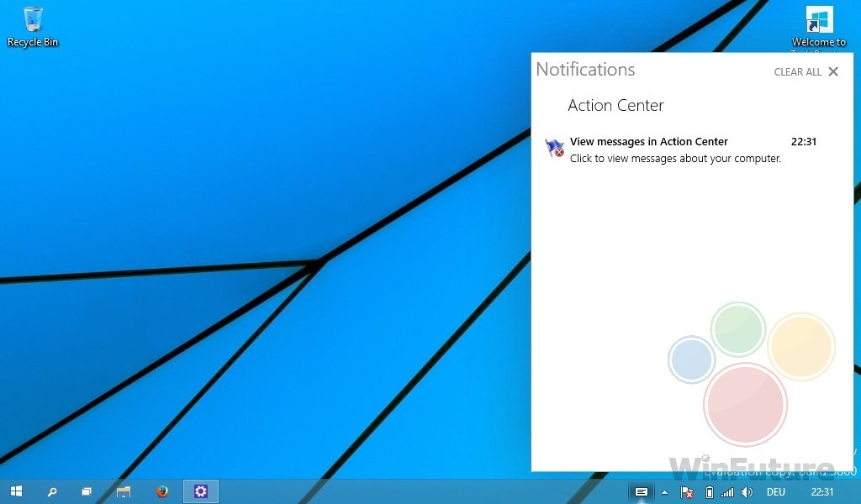861x504 pixels.
Task: Open the network signal tray icon
Action: (727, 492)
